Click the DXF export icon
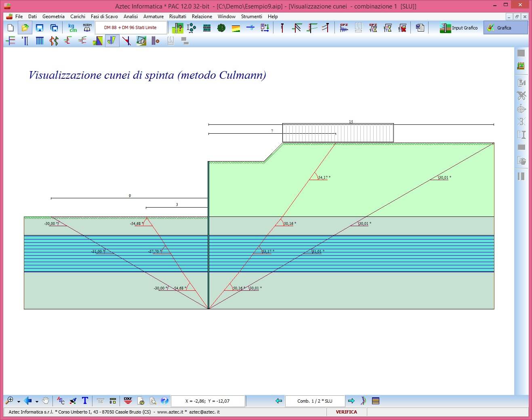Viewport: 532px width, 420px height. [128, 401]
